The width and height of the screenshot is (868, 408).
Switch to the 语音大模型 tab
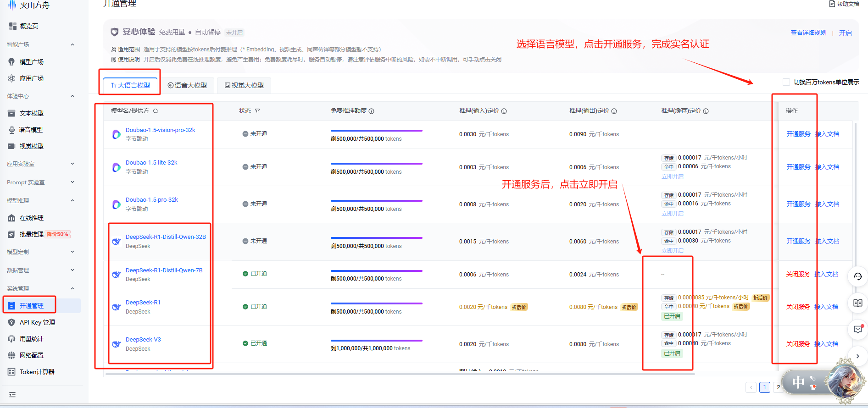click(x=187, y=85)
